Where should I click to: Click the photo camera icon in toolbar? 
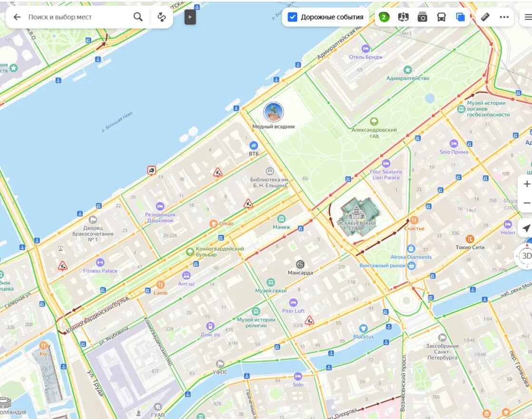click(422, 17)
